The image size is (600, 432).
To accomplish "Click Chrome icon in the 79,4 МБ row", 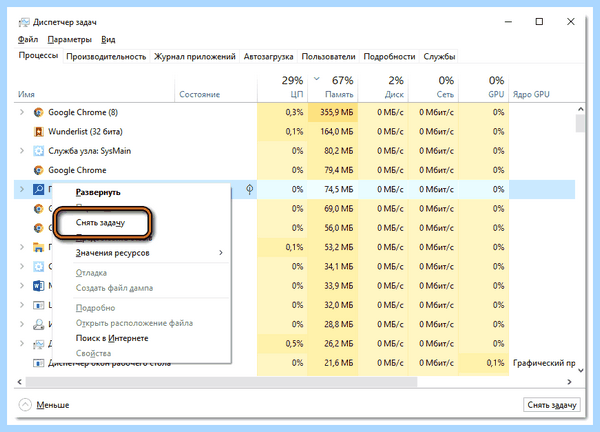I will (38, 170).
